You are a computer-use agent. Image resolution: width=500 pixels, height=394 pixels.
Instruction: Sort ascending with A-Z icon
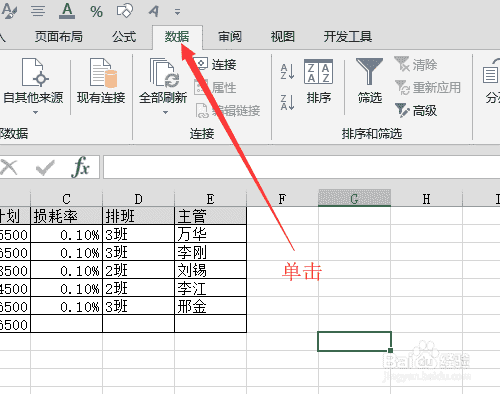coord(287,71)
